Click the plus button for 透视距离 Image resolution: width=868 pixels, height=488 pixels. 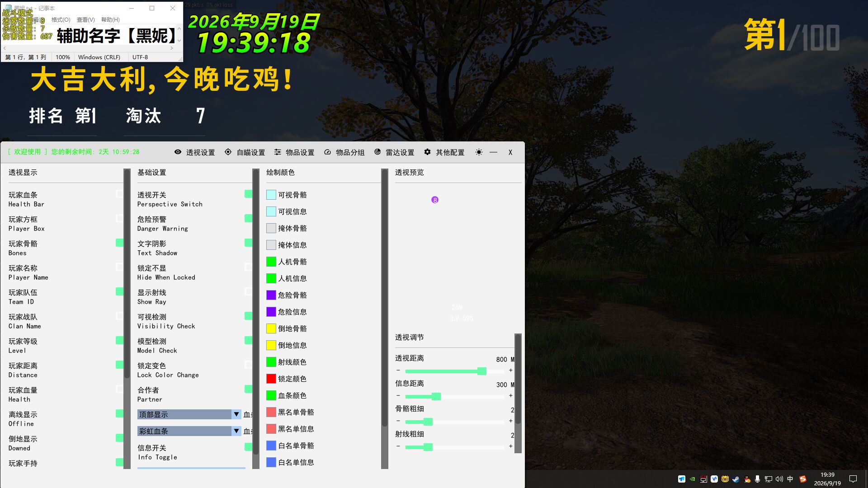pos(511,371)
